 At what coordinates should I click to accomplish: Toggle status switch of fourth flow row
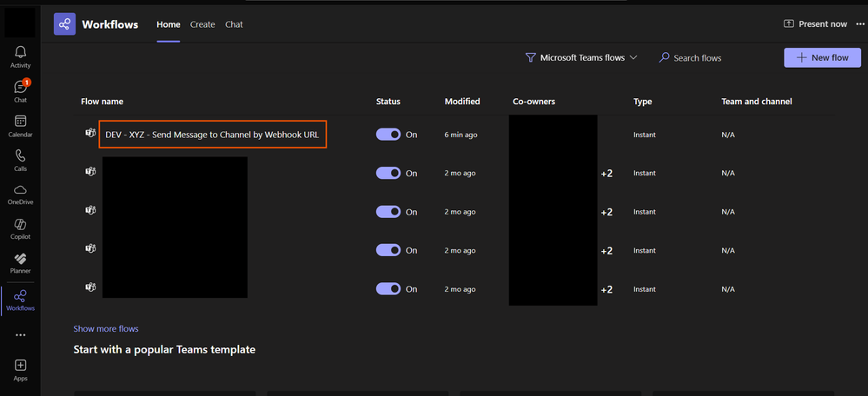(388, 251)
